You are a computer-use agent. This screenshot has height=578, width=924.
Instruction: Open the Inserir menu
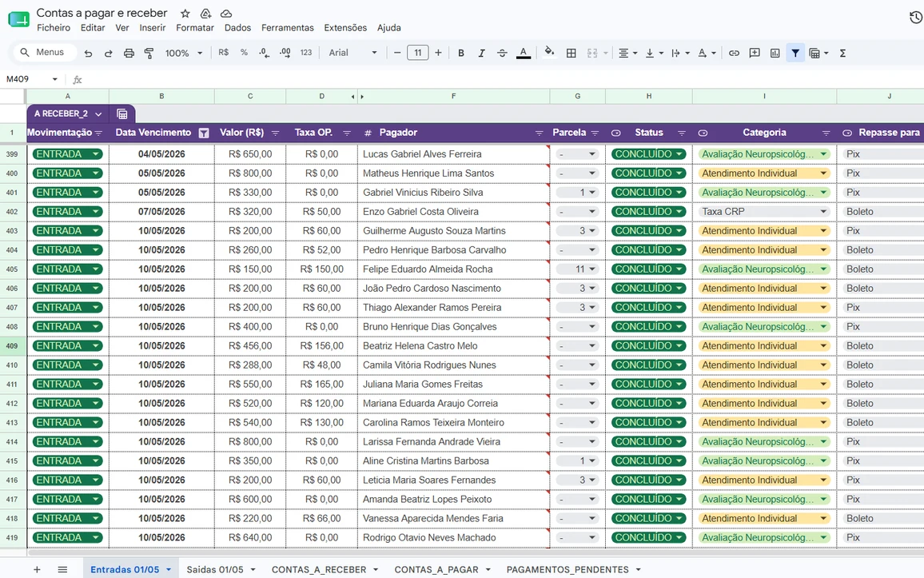pyautogui.click(x=152, y=28)
